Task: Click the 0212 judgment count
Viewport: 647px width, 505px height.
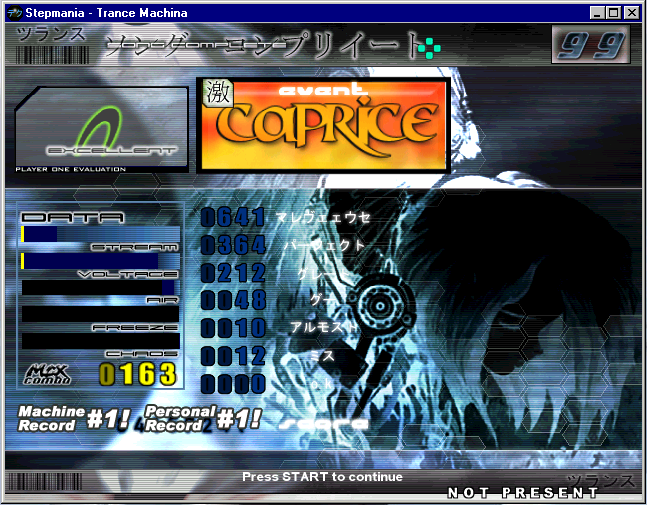Action: tap(233, 273)
